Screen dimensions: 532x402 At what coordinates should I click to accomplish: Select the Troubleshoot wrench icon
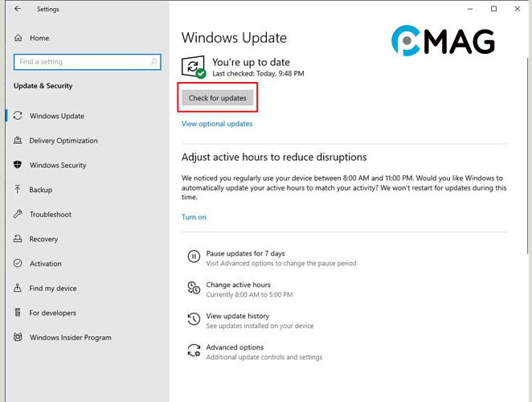click(18, 215)
